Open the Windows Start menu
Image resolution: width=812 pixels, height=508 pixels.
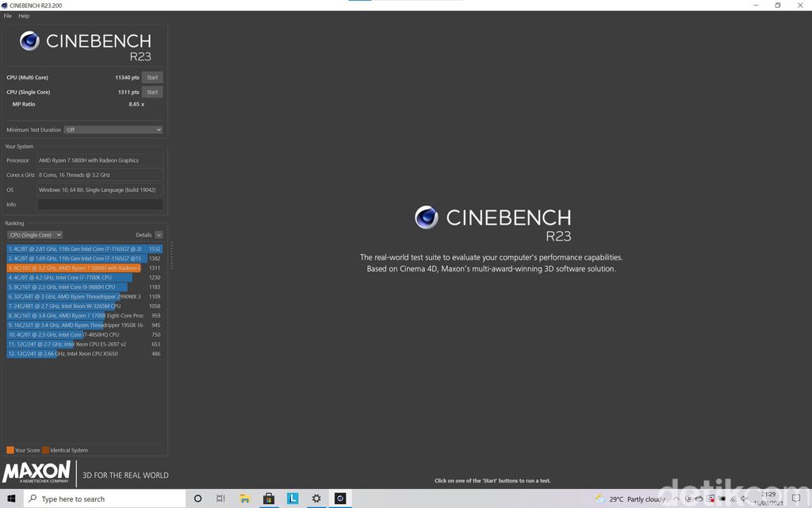coord(11,498)
